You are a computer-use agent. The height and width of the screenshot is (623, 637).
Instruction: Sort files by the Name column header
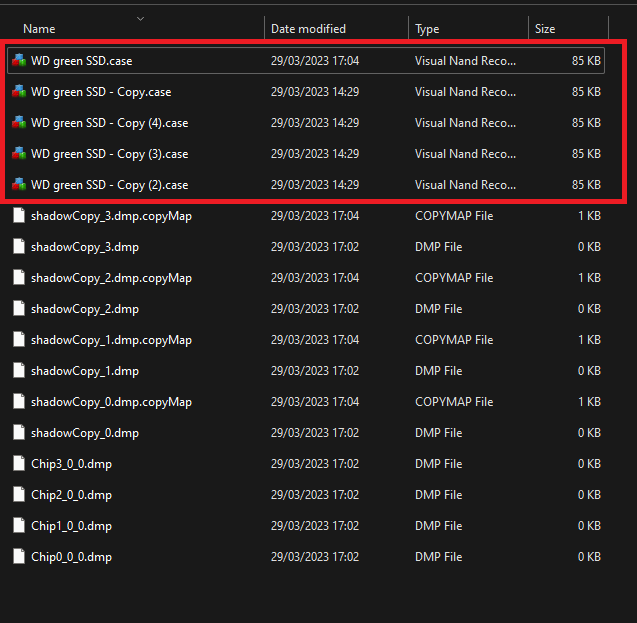(39, 29)
